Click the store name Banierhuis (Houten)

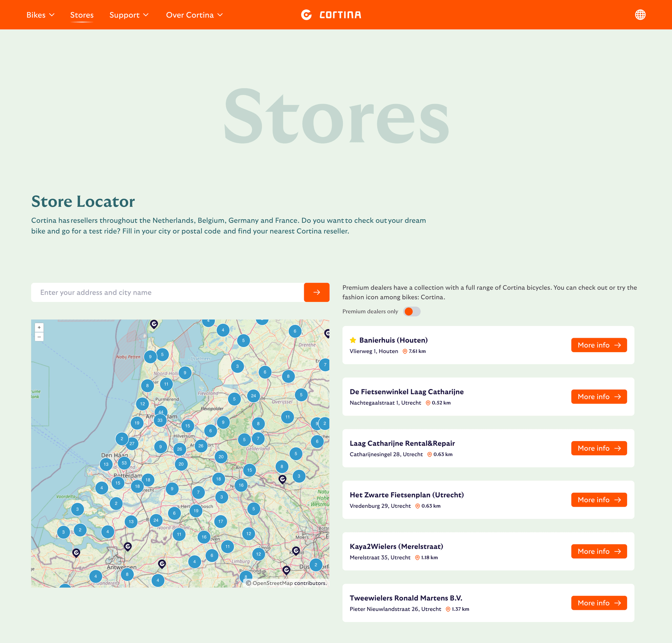pyautogui.click(x=393, y=340)
